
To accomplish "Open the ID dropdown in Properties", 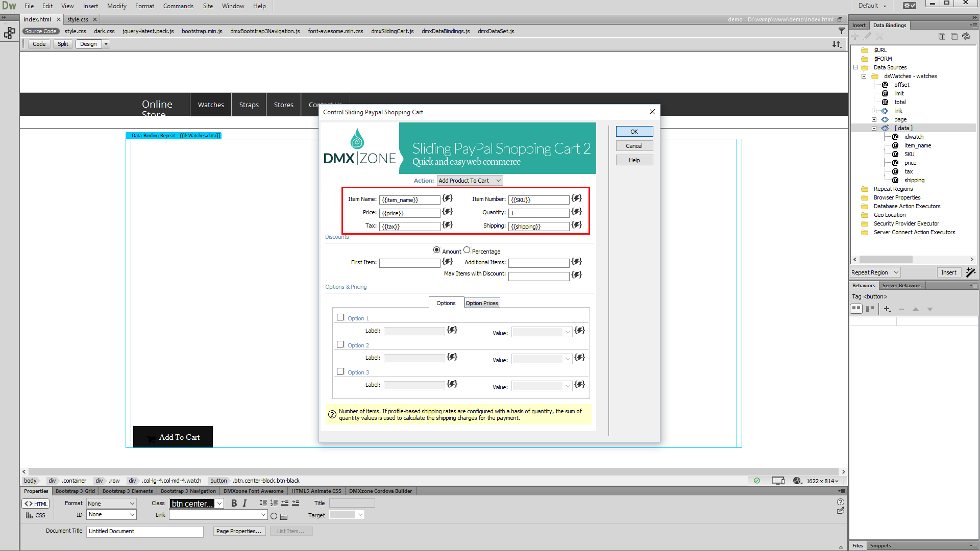I will click(111, 515).
